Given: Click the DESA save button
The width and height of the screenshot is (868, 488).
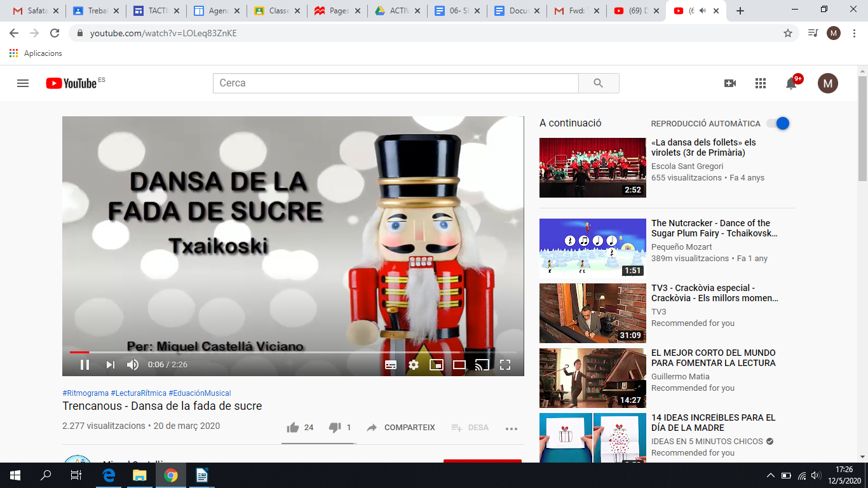Looking at the screenshot, I should 470,428.
